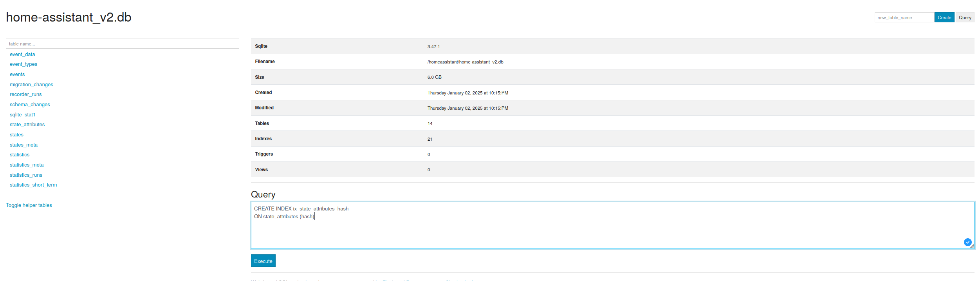
Task: Open the events table
Action: coord(17,74)
